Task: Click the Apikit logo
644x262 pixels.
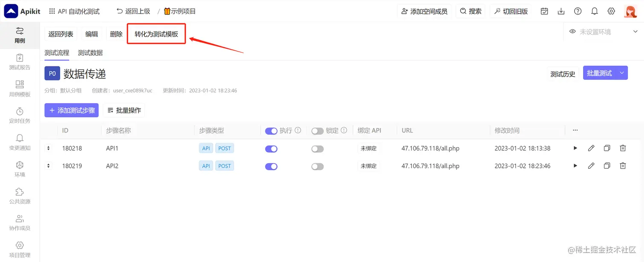Action: point(22,11)
